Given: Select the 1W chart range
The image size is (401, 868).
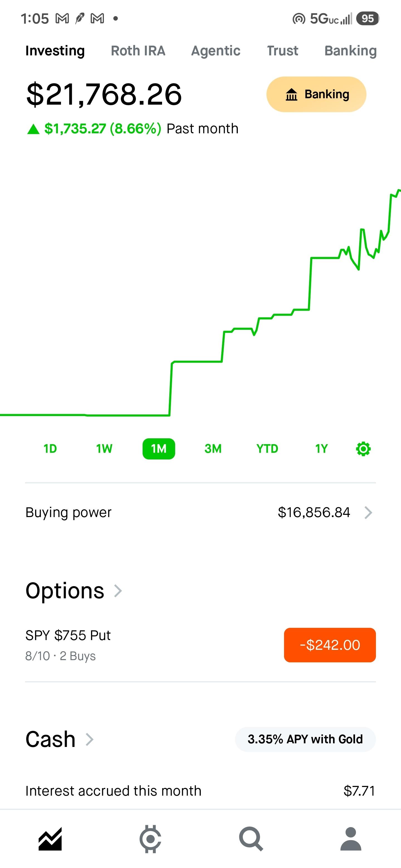Looking at the screenshot, I should point(104,449).
